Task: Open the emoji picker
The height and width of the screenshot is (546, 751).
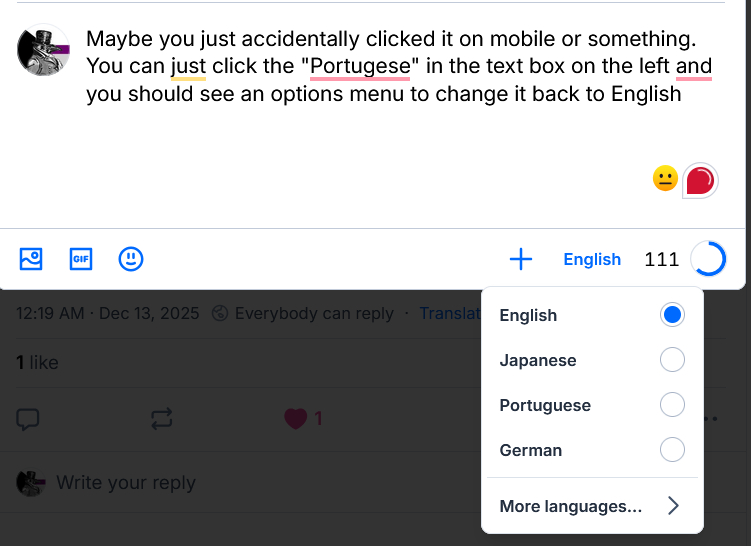Action: (131, 259)
